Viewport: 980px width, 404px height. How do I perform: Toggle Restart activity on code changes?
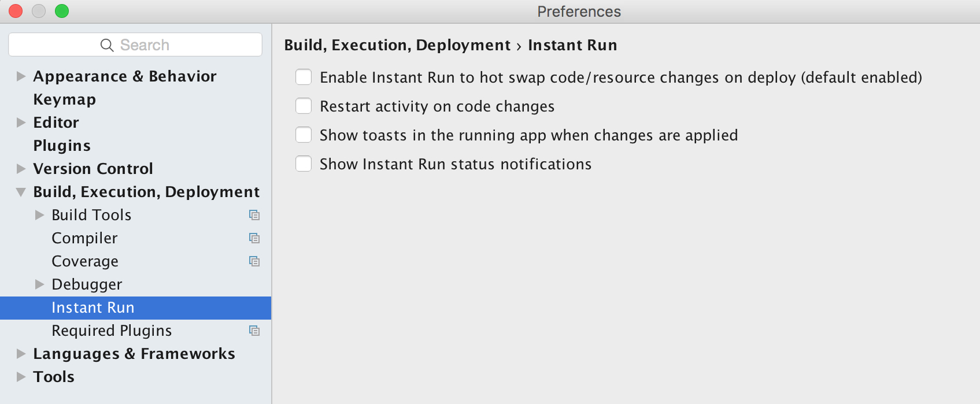coord(304,106)
